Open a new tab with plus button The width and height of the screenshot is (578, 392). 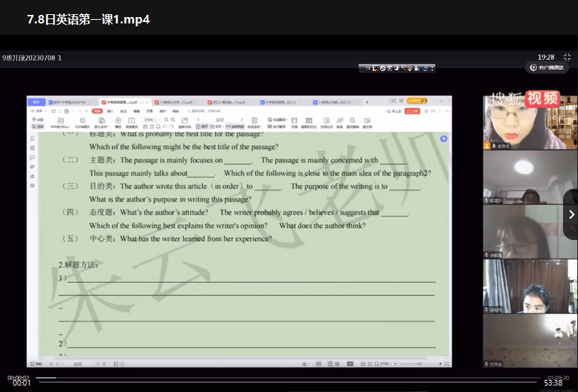(x=367, y=102)
